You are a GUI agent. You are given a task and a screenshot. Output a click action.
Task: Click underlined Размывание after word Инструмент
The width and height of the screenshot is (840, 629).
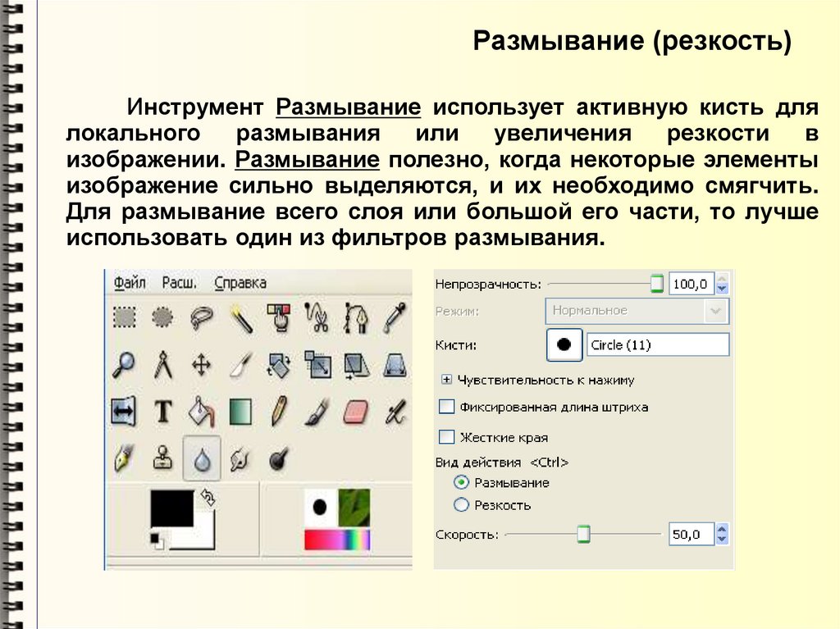(x=348, y=107)
